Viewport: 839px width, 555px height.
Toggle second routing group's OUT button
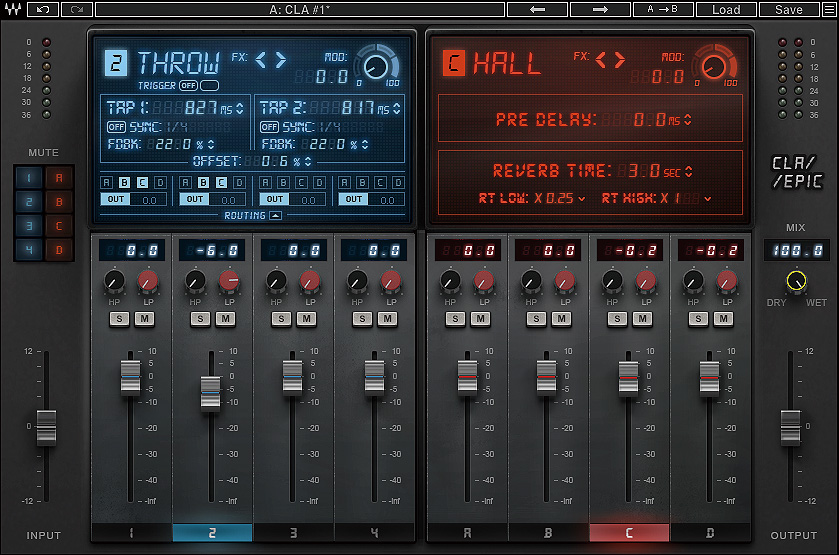click(x=195, y=199)
